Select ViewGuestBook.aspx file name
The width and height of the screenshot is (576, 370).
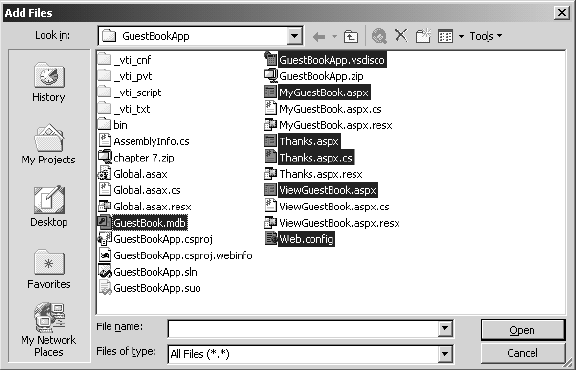328,190
